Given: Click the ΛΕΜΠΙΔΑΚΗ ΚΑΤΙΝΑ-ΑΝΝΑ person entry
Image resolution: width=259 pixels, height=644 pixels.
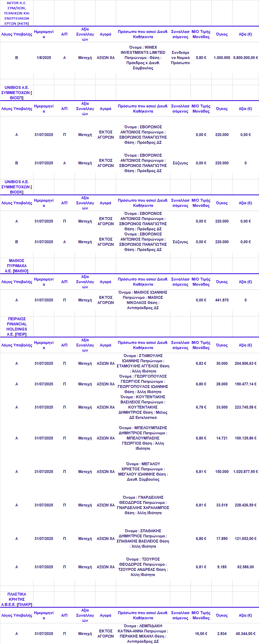Looking at the screenshot, I should pos(143,633).
